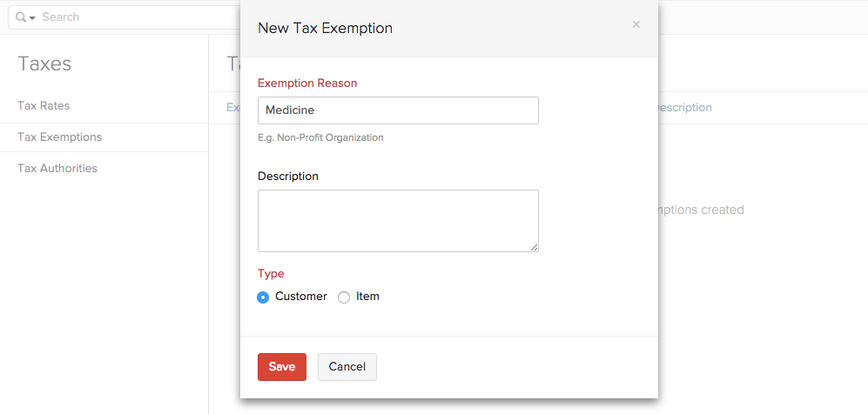Open the Tax Rates section
This screenshot has height=414, width=868.
[44, 105]
